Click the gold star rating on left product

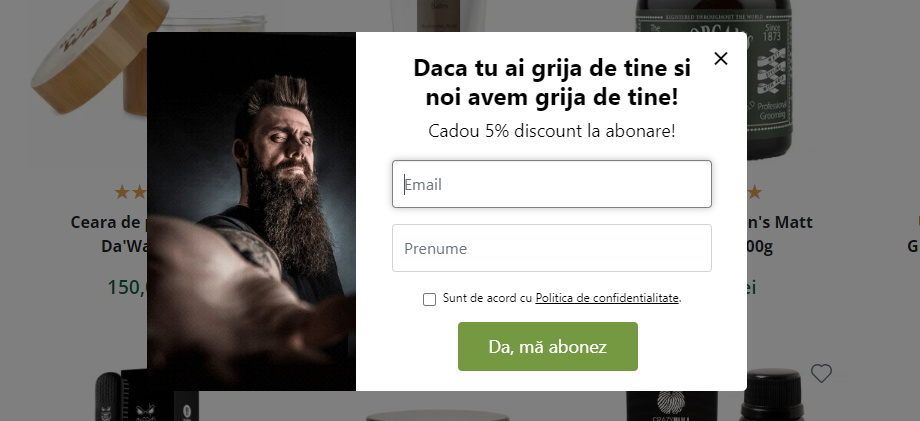(x=130, y=192)
